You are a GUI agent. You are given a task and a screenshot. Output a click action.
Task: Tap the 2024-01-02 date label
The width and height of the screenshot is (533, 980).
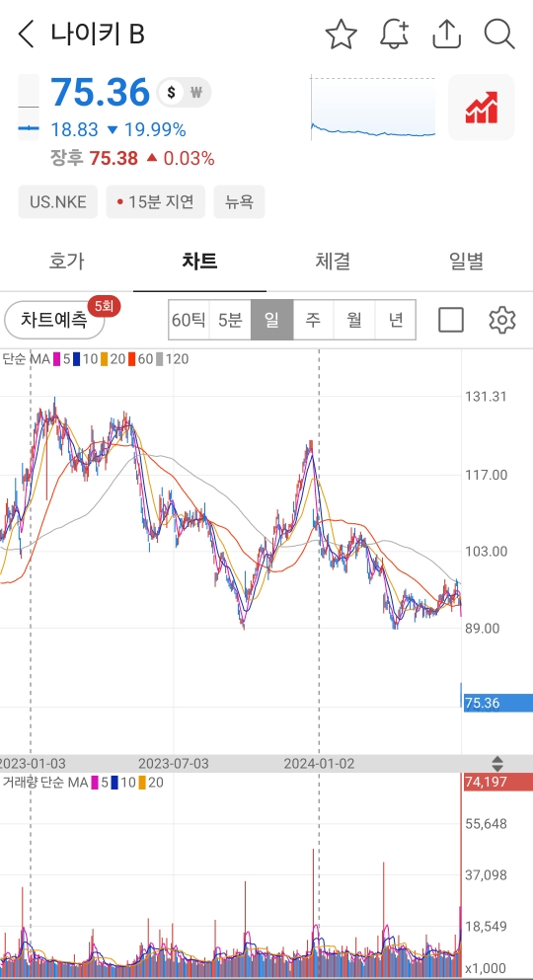pyautogui.click(x=319, y=764)
